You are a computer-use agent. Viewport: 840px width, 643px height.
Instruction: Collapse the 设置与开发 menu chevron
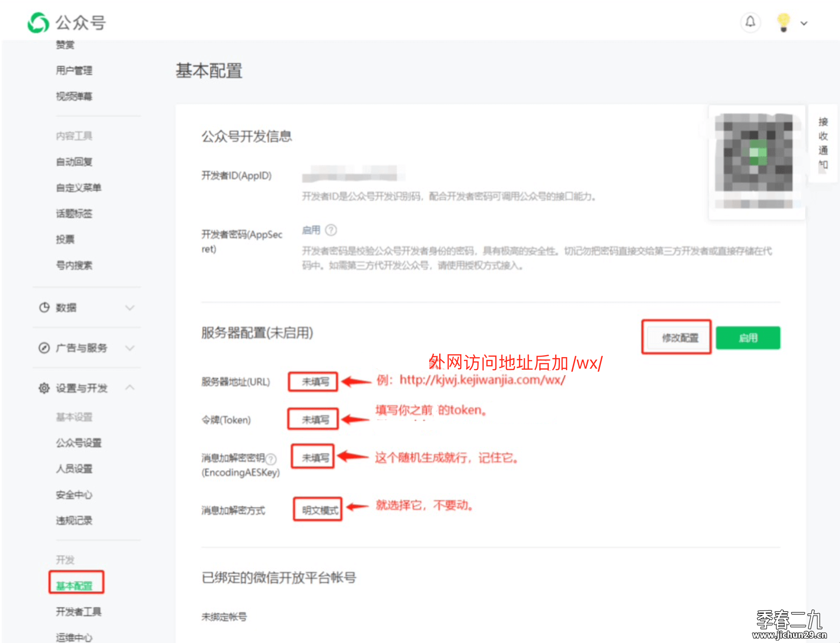click(x=130, y=387)
